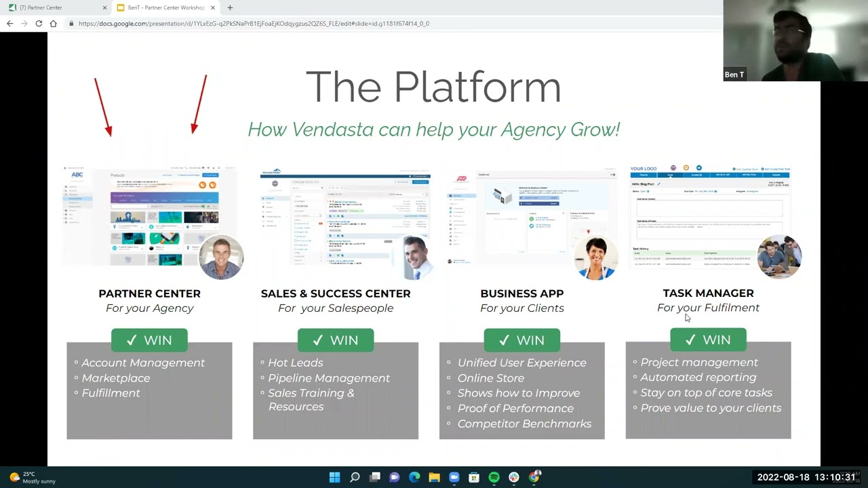
Task: Click the WIN badge under Sales & Success Center
Action: click(336, 340)
